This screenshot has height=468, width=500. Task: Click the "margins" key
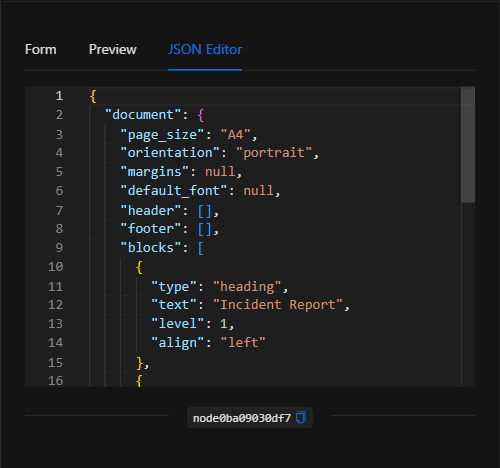point(154,172)
